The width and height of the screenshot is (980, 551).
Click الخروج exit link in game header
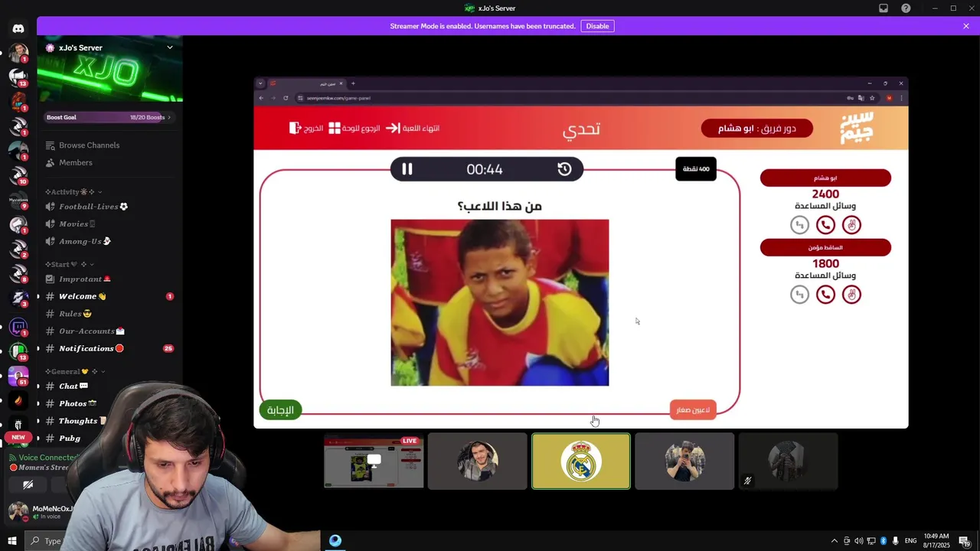click(306, 129)
